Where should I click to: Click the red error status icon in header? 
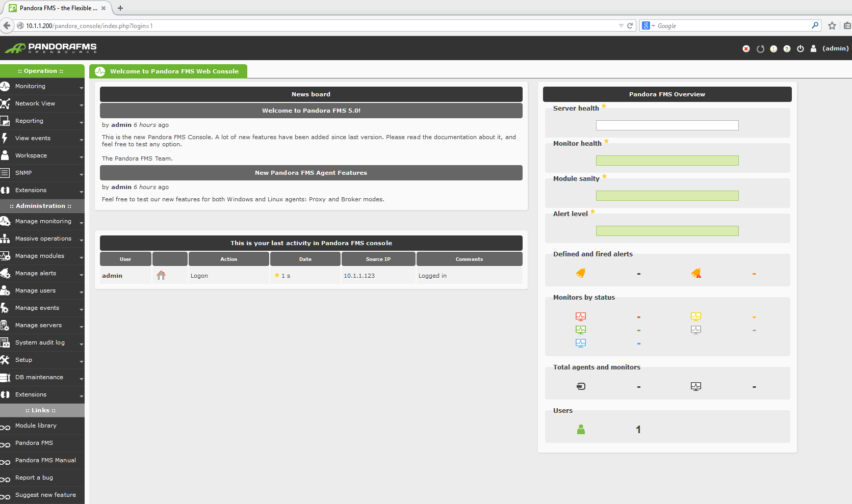746,49
